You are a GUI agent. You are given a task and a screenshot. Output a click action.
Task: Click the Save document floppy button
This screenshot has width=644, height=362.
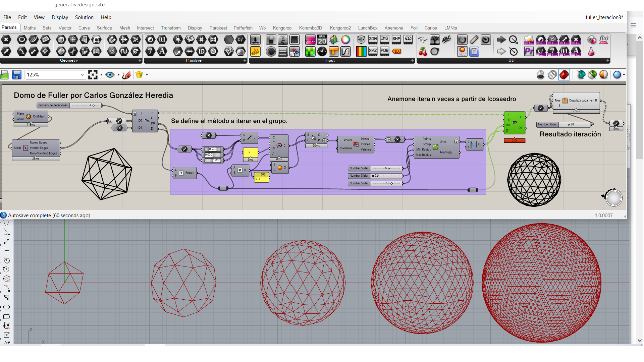(17, 75)
